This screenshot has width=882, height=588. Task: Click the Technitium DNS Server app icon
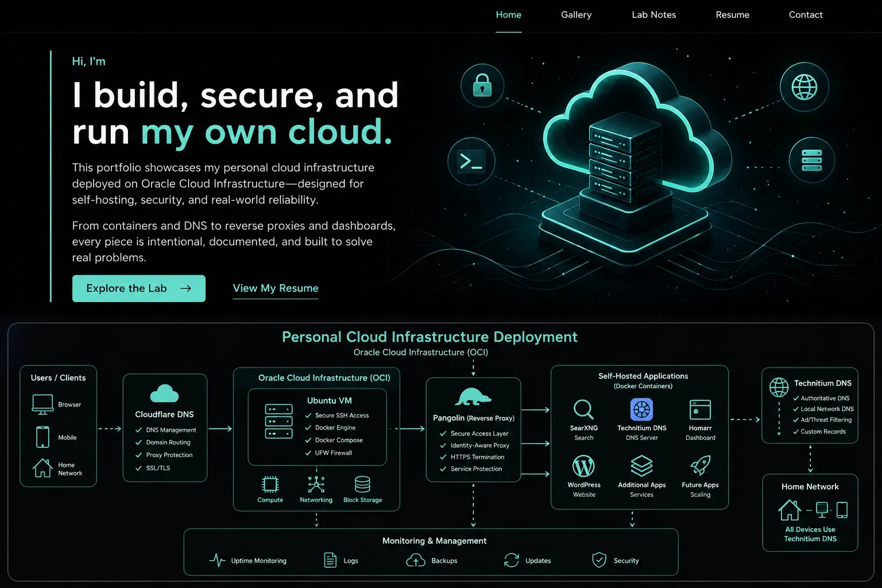tap(641, 409)
